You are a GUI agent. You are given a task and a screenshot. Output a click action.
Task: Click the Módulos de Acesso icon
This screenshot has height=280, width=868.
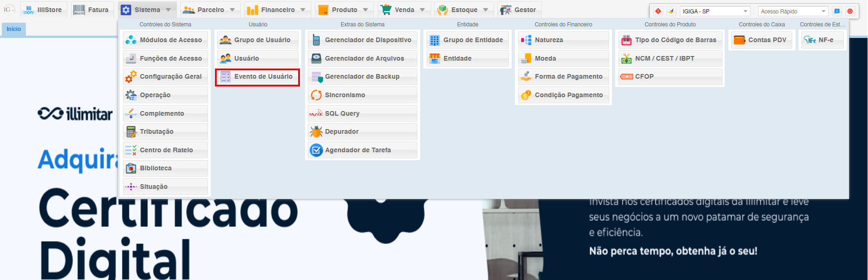click(131, 40)
